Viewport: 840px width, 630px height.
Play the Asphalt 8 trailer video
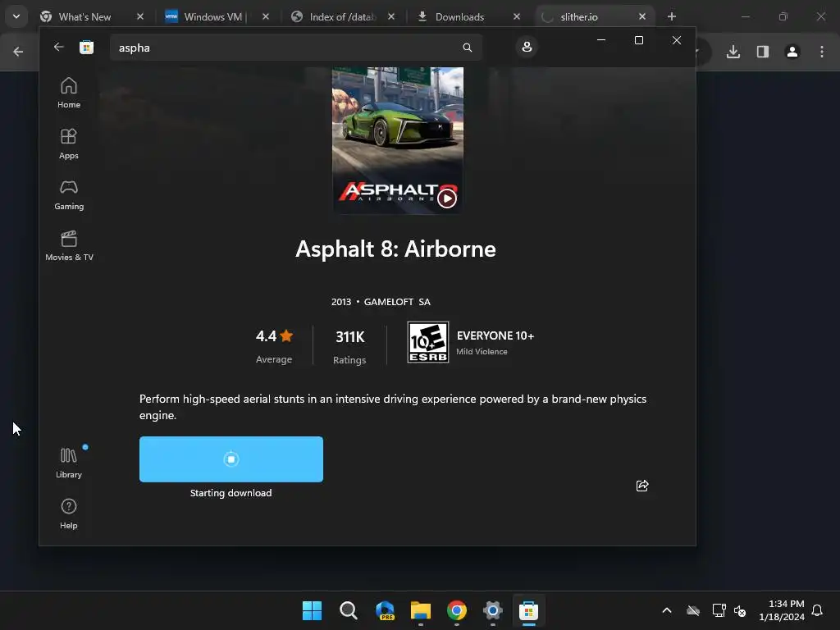coord(447,199)
